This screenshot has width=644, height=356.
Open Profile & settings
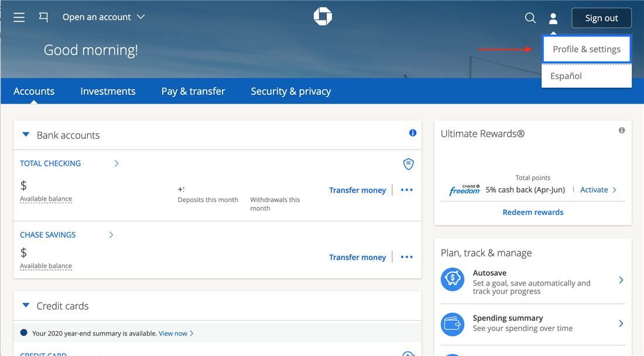pyautogui.click(x=586, y=49)
